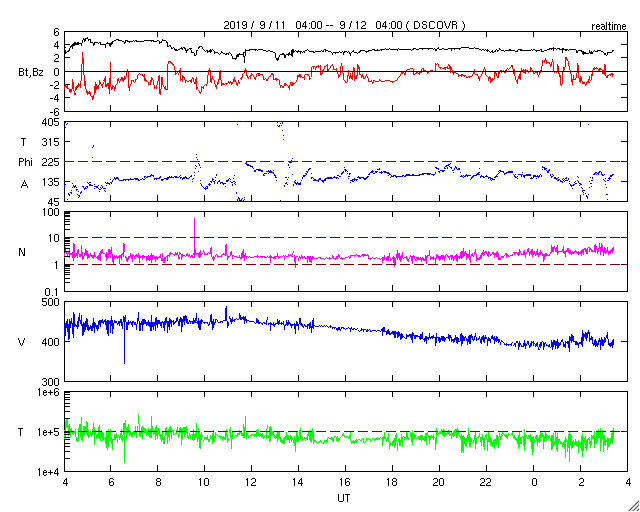
Task: Click the plot title with the DSCOVR date range
Action: coord(344,25)
